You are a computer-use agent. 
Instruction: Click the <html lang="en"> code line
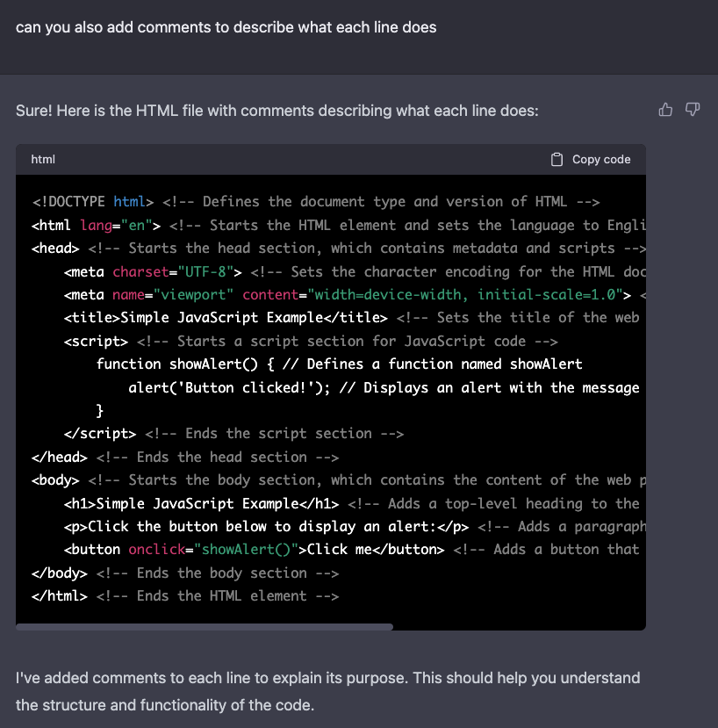tap(339, 225)
